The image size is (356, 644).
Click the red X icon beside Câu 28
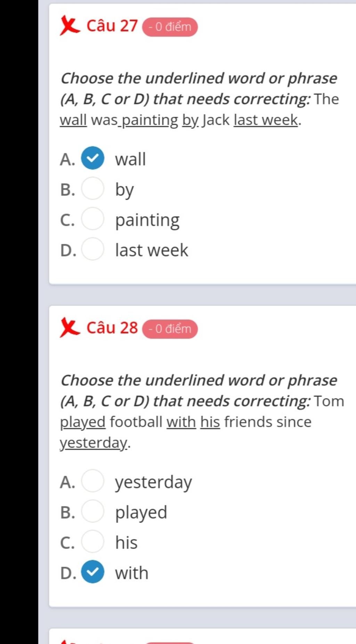click(70, 327)
